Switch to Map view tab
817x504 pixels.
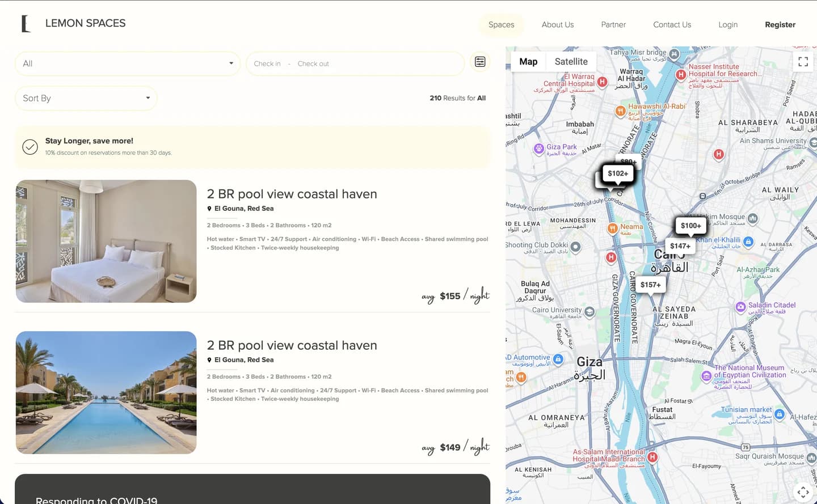coord(528,62)
